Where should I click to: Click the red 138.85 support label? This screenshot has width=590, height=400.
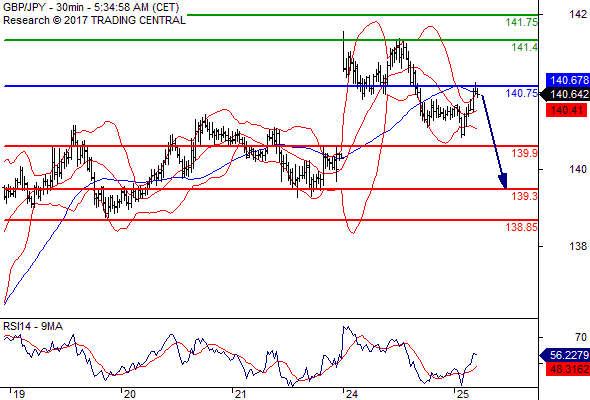point(522,227)
